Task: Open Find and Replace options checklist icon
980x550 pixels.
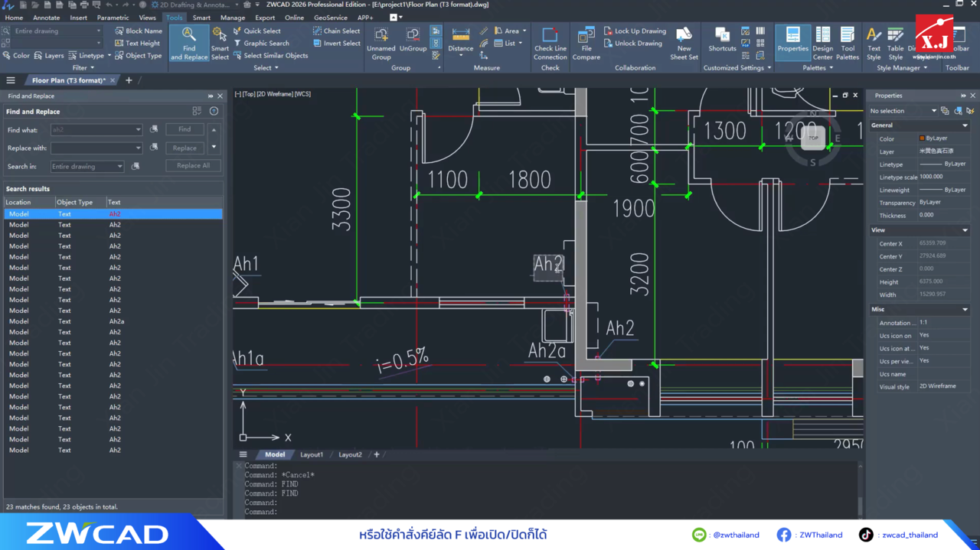Action: tap(197, 112)
